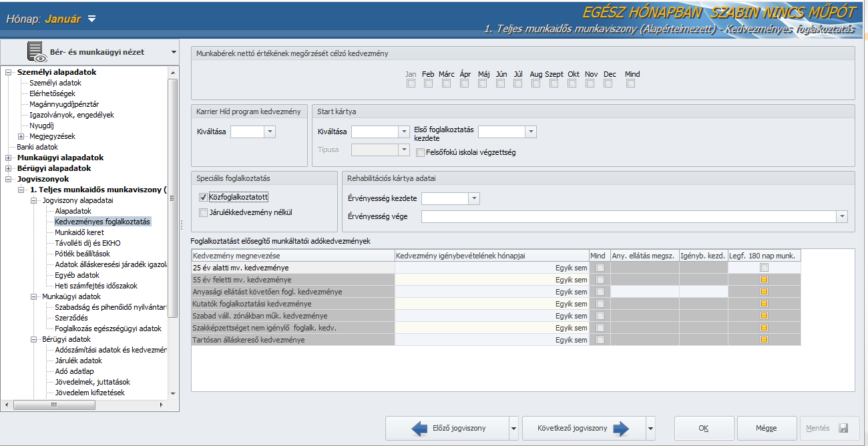Click the Bér- és munkaügyi nézet view icon

click(x=36, y=52)
